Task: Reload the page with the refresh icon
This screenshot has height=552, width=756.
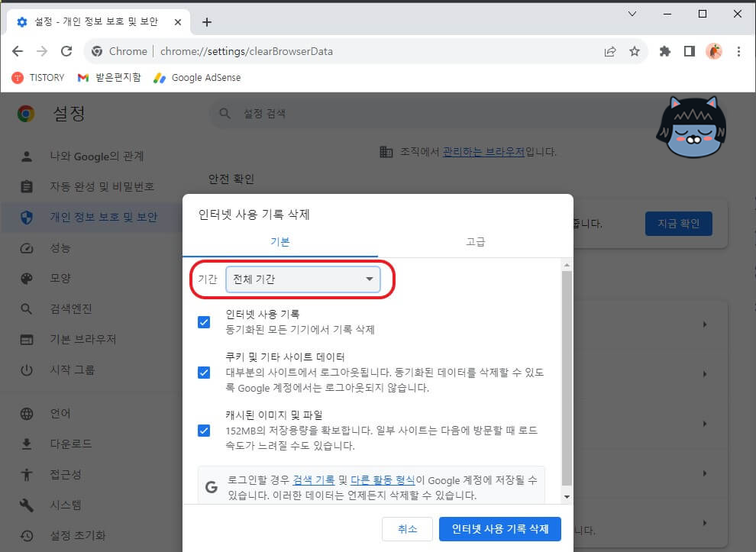Action: (x=66, y=51)
